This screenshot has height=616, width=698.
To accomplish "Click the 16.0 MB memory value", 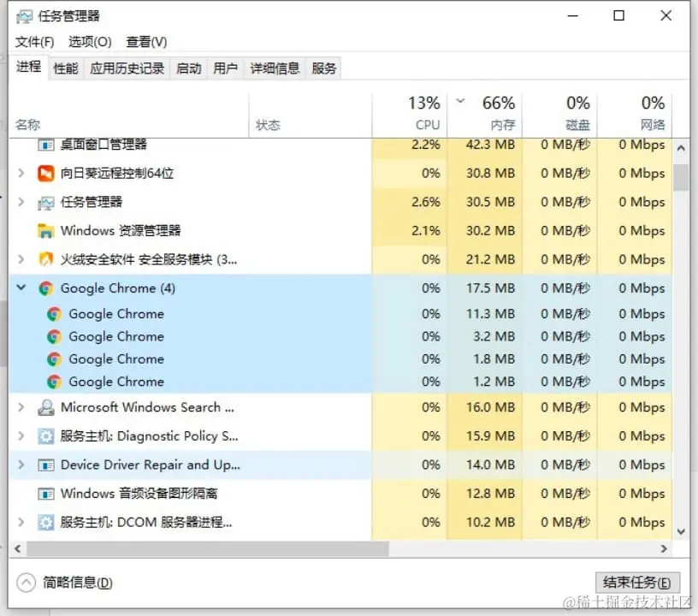I will pos(490,406).
